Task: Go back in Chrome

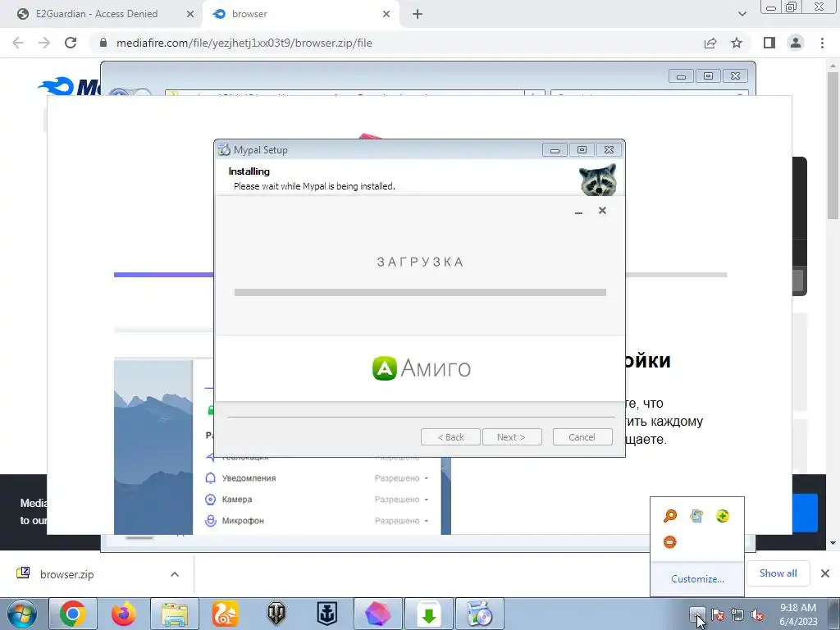Action: [x=18, y=43]
